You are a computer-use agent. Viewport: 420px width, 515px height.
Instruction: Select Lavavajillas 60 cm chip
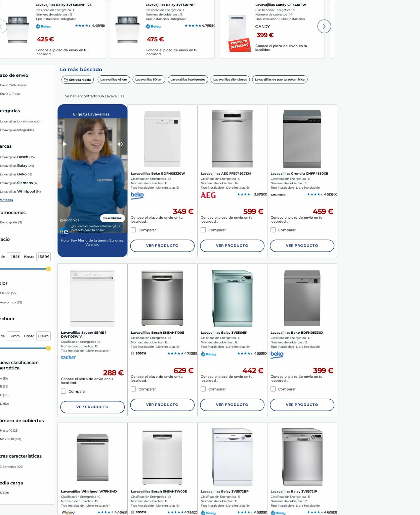[x=149, y=79]
